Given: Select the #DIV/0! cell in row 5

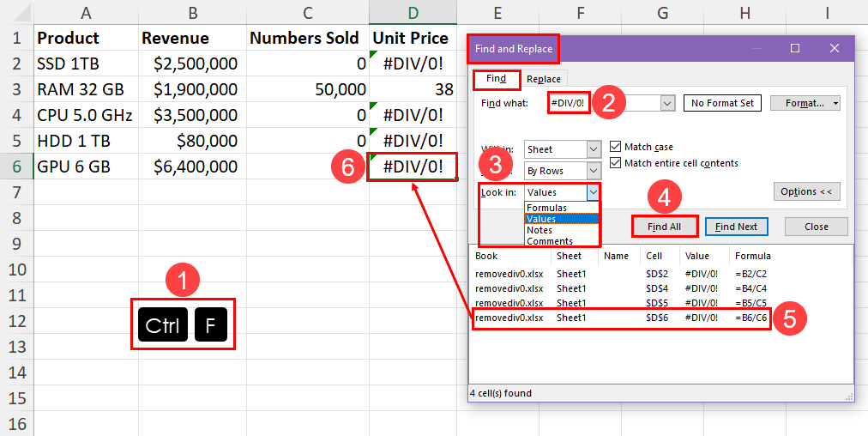Looking at the screenshot, I should click(413, 141).
